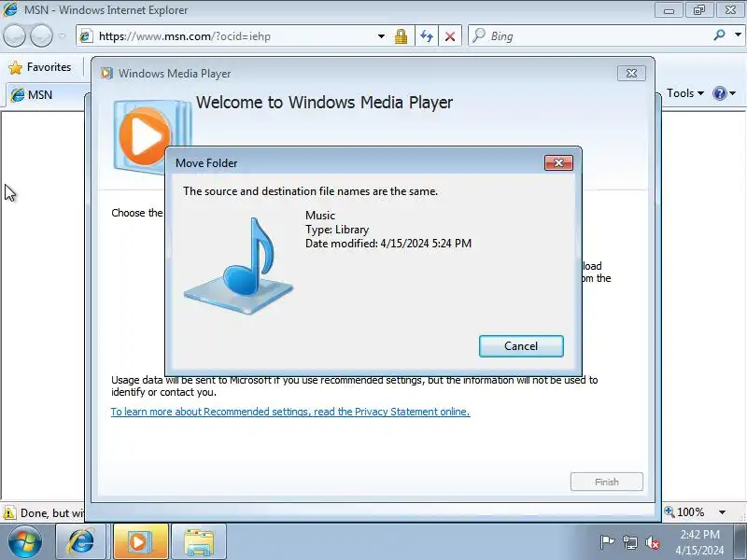This screenshot has width=747, height=560.
Task: Click the network tray icon
Action: pyautogui.click(x=630, y=542)
